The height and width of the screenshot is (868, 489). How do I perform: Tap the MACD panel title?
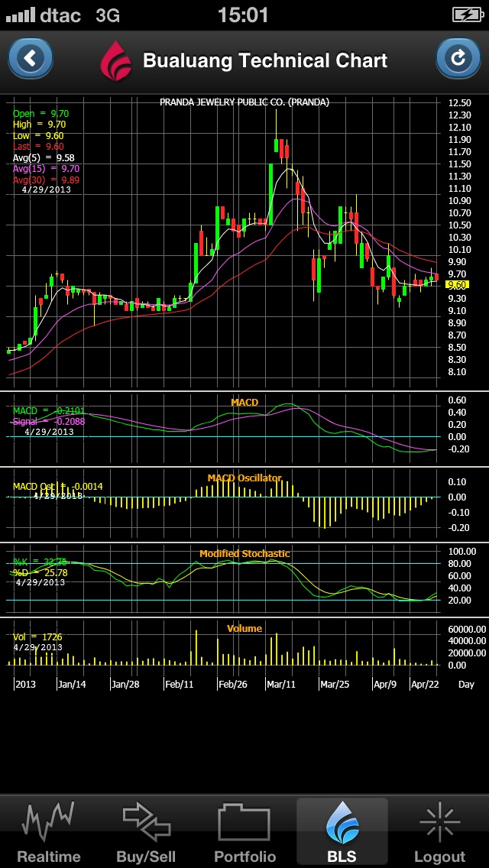pos(244,403)
